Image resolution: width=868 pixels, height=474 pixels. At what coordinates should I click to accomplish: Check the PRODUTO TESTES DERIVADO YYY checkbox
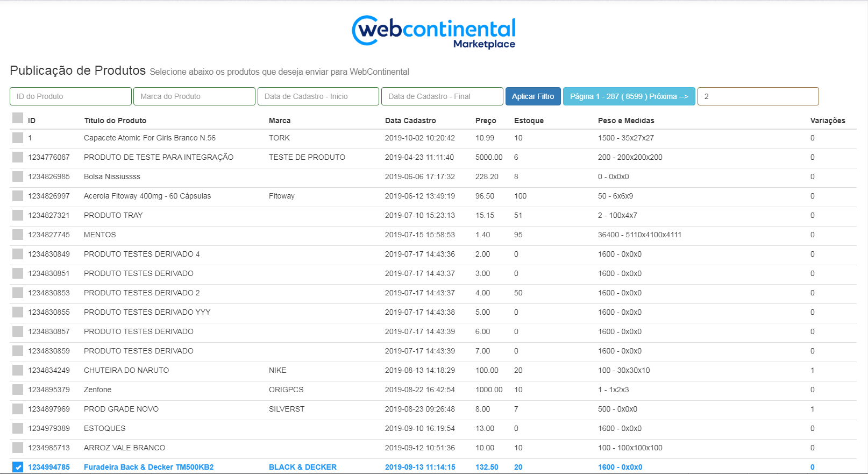tap(18, 312)
